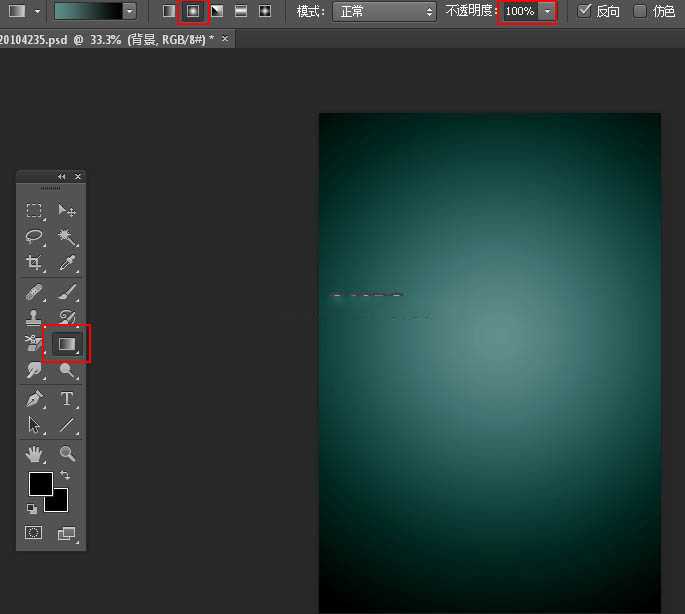
Task: Enable the 仿色 dither checkbox
Action: click(x=640, y=11)
